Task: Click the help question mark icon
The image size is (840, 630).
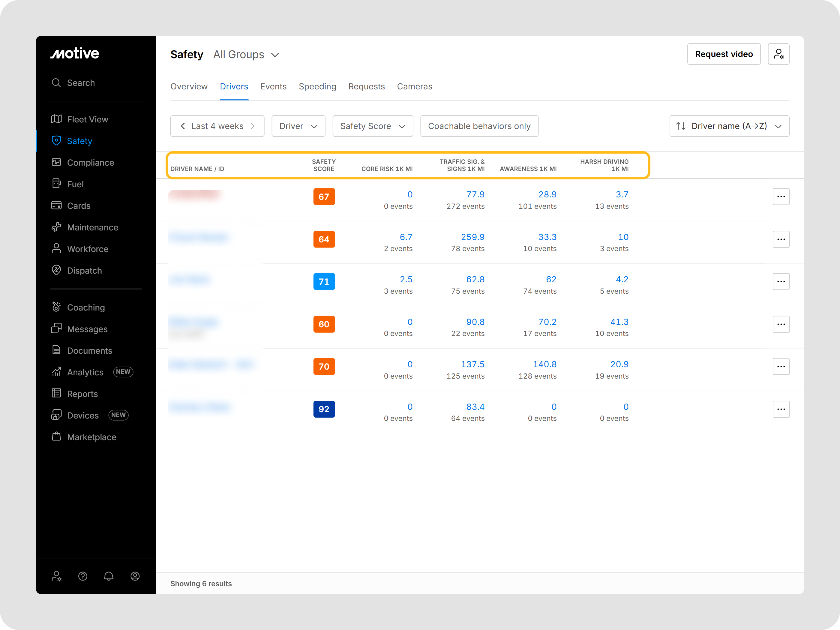Action: tap(83, 576)
